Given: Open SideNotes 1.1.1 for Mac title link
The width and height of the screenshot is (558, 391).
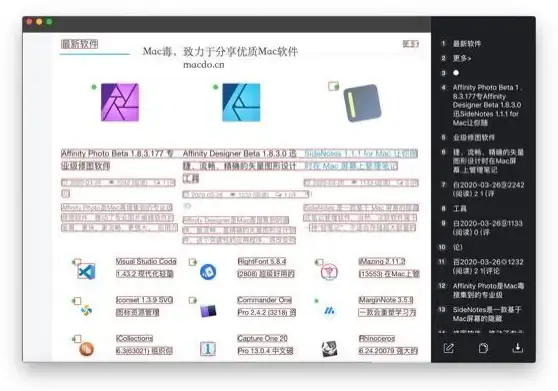Looking at the screenshot, I should 361,160.
